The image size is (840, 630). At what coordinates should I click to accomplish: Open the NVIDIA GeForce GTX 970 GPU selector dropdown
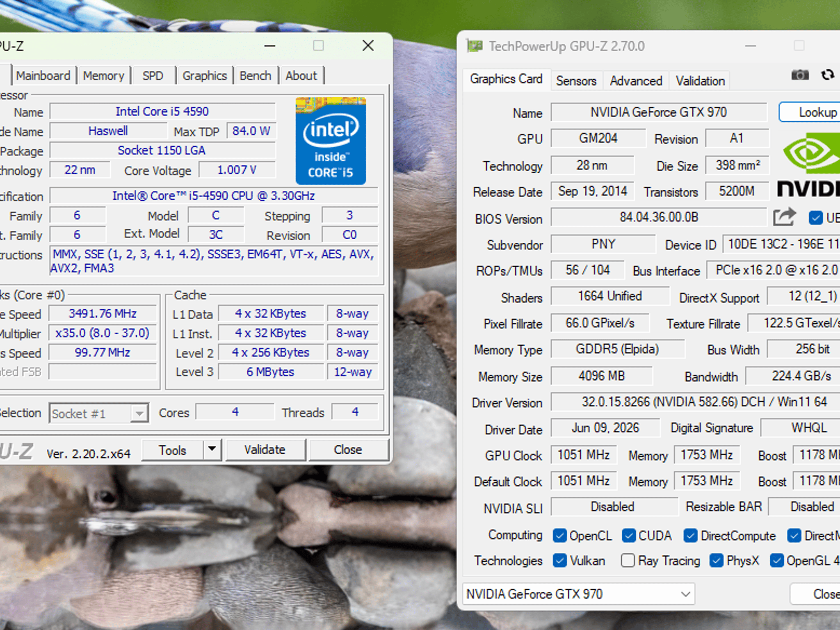point(579,593)
